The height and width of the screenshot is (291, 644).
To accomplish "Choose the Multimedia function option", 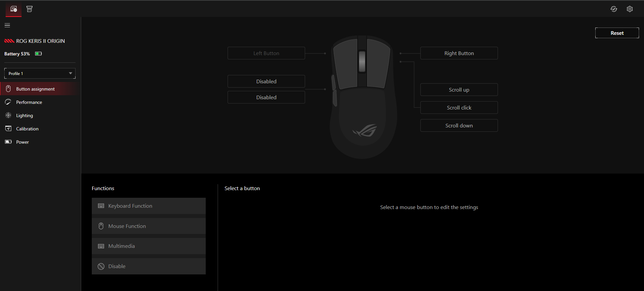I will point(149,246).
